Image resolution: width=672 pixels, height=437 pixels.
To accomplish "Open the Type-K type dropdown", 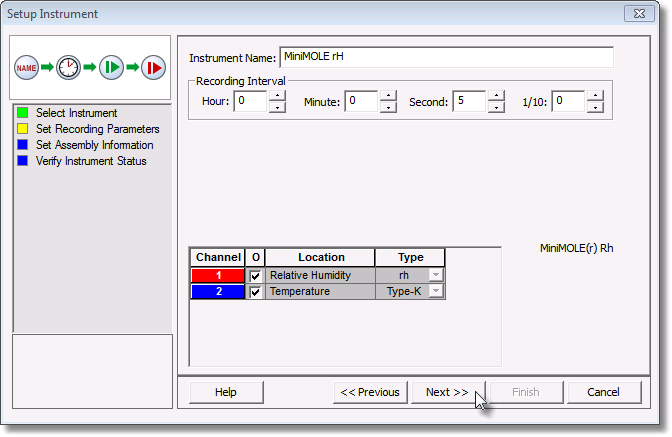I will (x=436, y=291).
